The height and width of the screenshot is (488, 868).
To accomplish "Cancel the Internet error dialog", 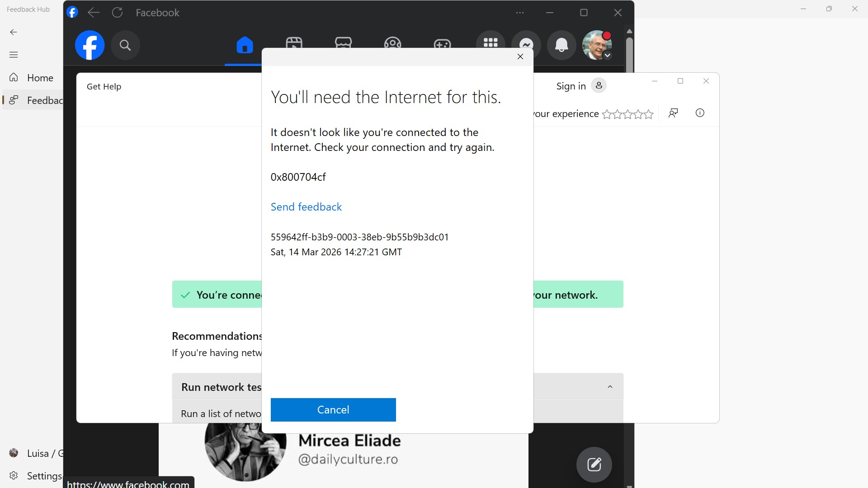I will pyautogui.click(x=333, y=409).
